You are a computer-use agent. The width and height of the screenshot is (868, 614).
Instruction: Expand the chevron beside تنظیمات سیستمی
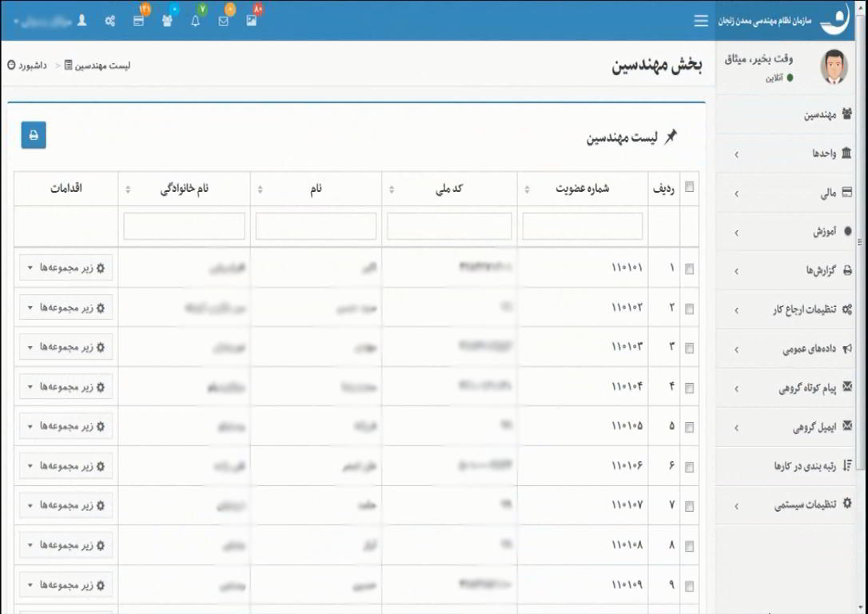736,506
